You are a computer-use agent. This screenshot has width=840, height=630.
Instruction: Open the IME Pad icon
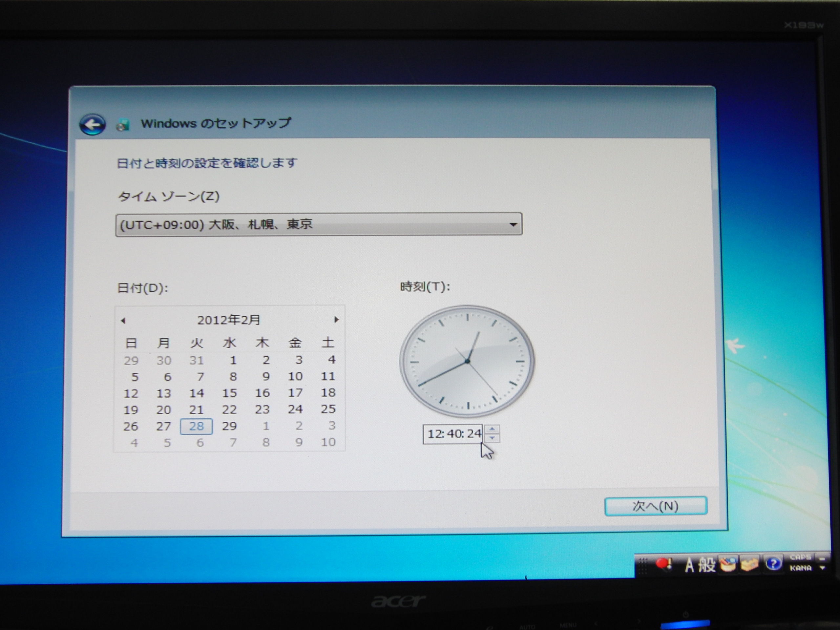[727, 564]
